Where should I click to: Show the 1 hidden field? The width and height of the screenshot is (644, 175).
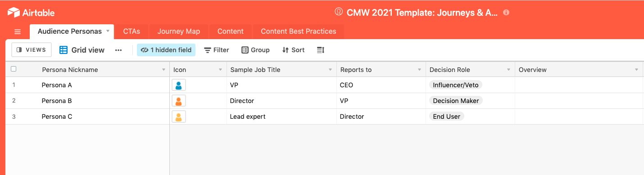(x=166, y=50)
